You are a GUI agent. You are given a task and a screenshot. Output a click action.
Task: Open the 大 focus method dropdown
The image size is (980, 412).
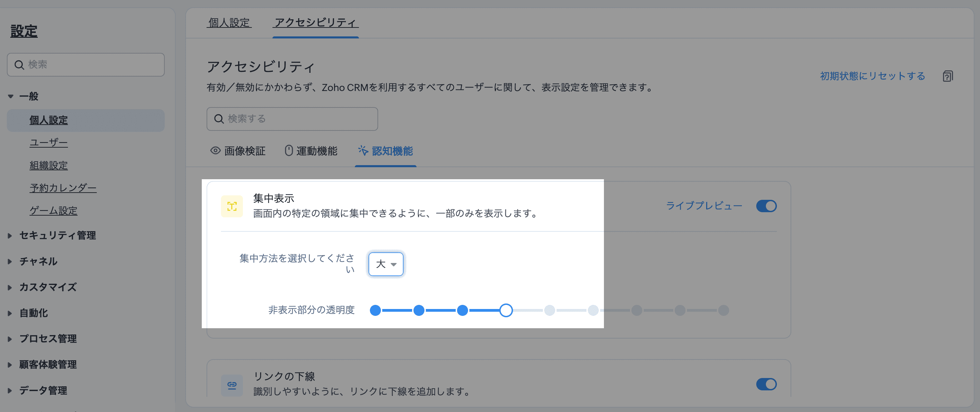click(386, 264)
